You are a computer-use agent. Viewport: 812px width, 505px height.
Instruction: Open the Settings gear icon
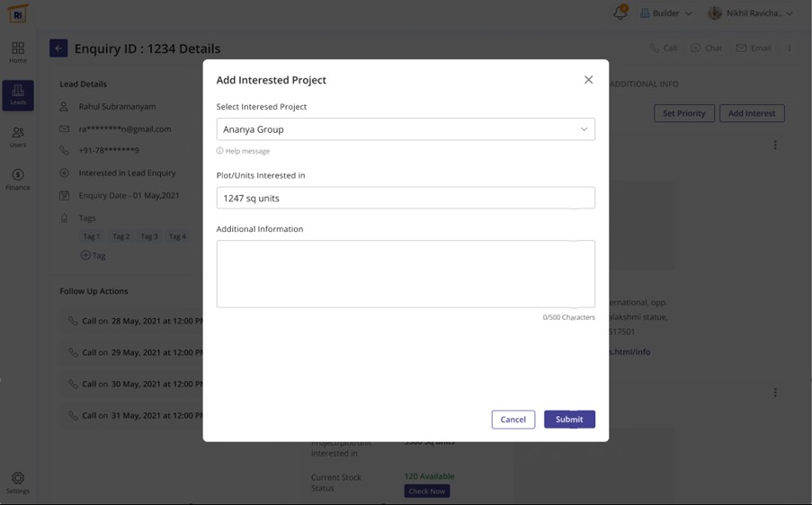(x=18, y=482)
